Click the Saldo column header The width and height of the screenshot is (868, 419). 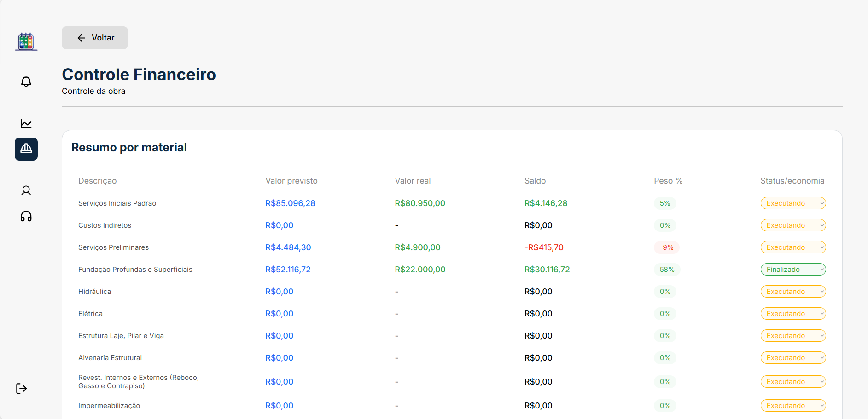coord(535,181)
